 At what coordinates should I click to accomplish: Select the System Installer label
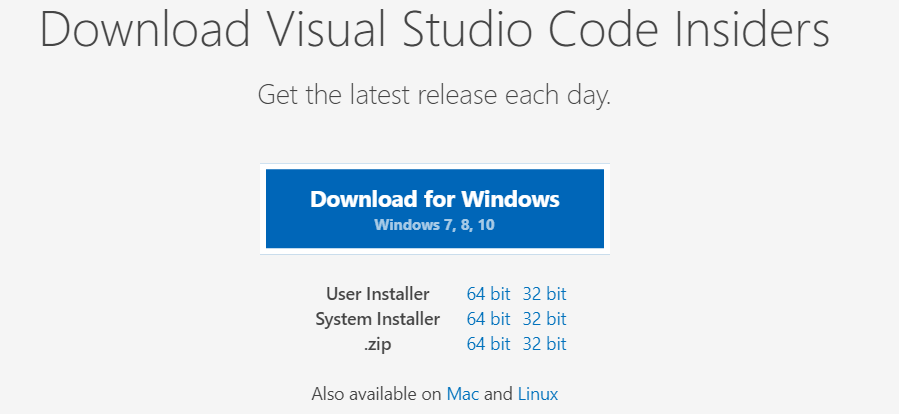point(377,319)
